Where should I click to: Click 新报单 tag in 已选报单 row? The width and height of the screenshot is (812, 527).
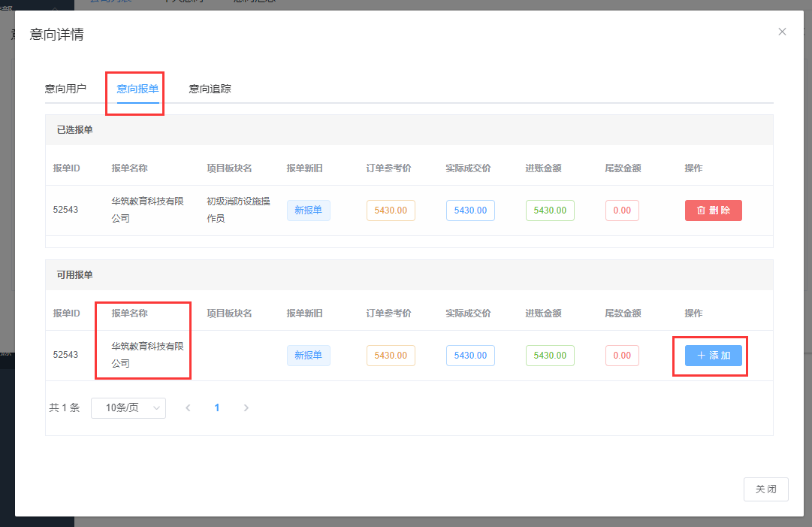click(308, 210)
